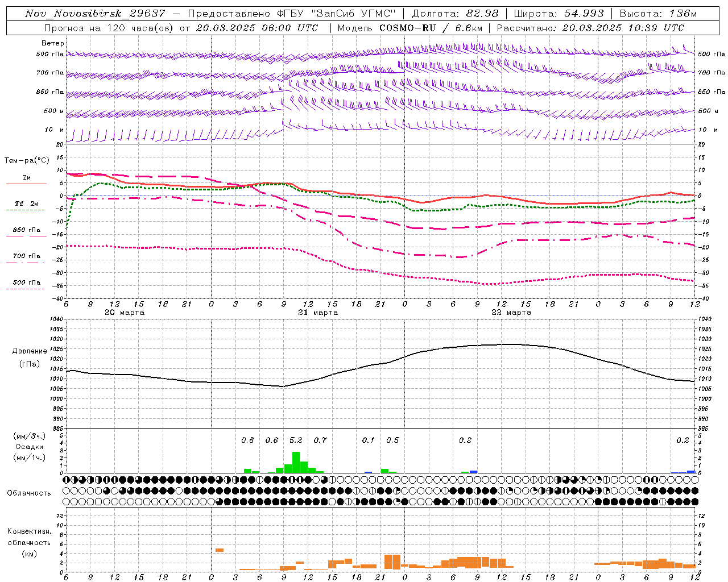Image resolution: width=728 pixels, height=582 pixels.
Task: Click the '0.1' precipitation total
Action: click(369, 440)
